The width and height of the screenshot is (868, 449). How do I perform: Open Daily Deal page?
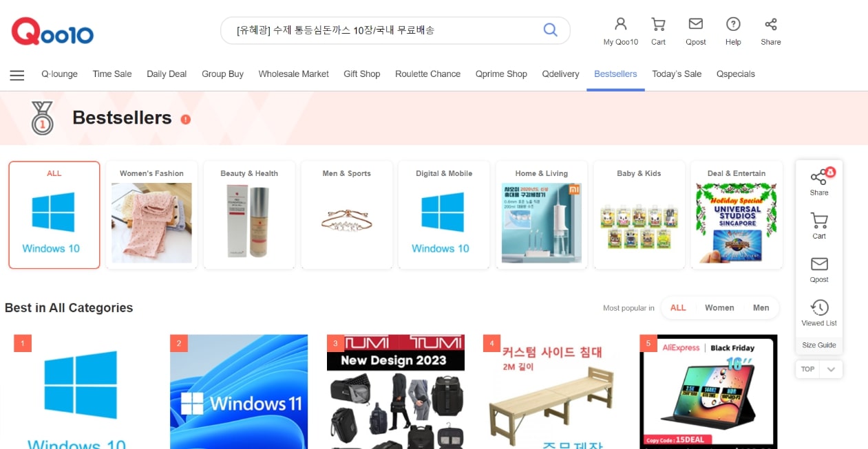tap(167, 74)
